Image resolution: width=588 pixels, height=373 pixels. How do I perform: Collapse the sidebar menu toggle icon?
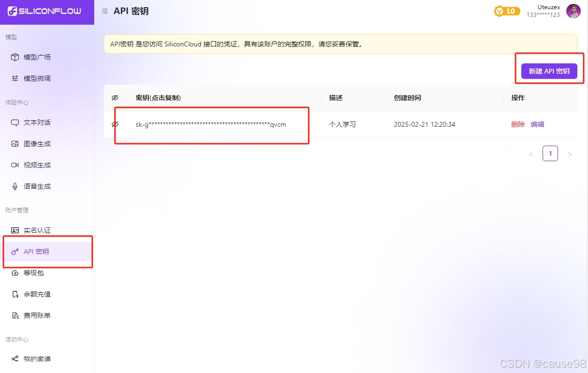point(105,11)
